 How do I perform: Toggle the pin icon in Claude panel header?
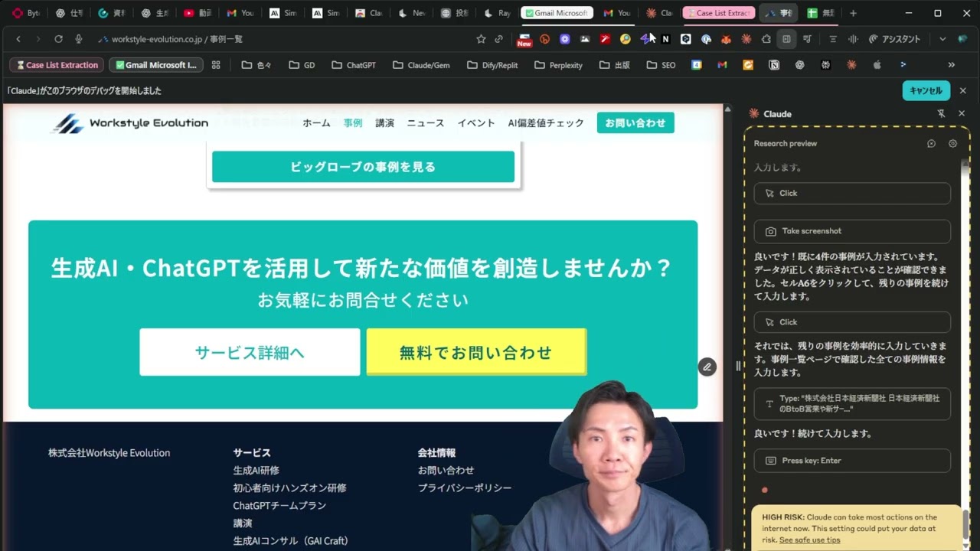tap(942, 114)
